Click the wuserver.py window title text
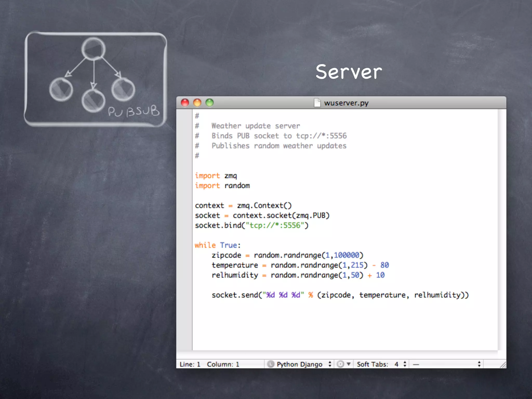The width and height of the screenshot is (532, 399). point(346,103)
